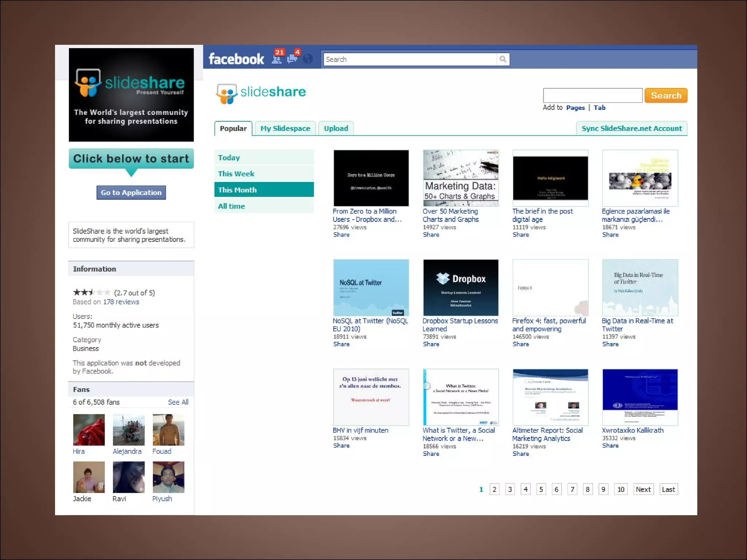Viewport: 747px width, 560px height.
Task: Click the facebook logo
Action: [x=236, y=59]
